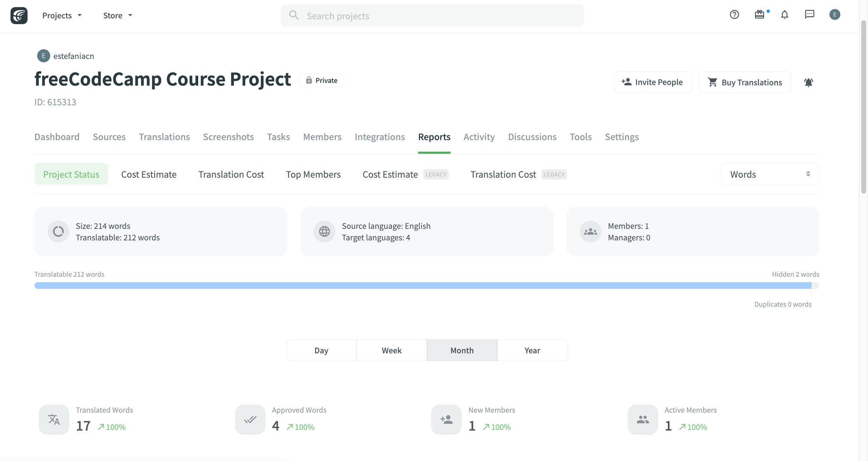
Task: Click the 'Managers: 0' text
Action: click(x=629, y=238)
